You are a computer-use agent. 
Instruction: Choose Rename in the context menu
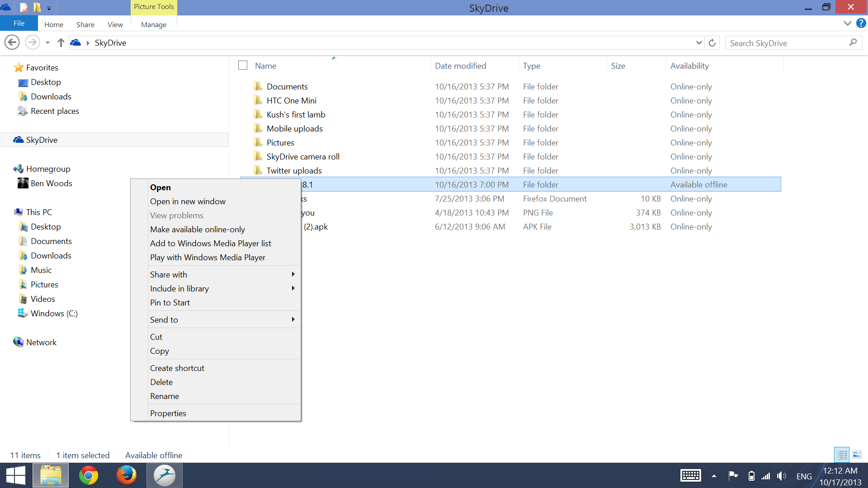(x=165, y=396)
